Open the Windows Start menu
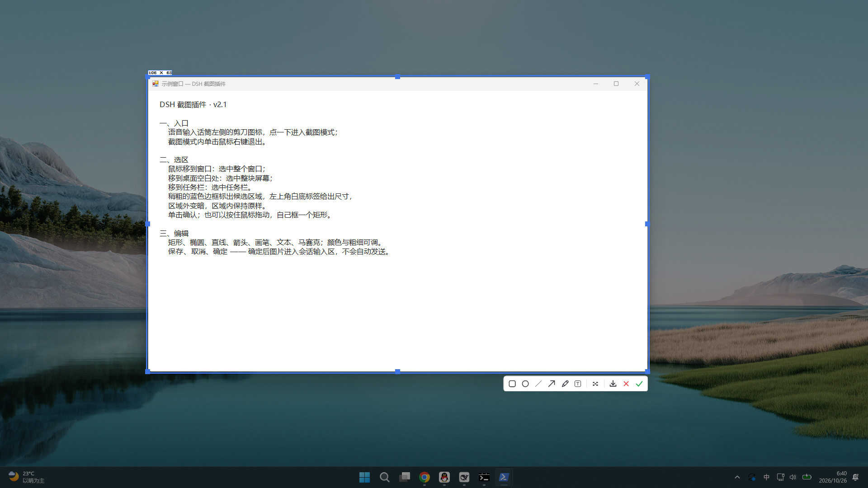 click(364, 477)
